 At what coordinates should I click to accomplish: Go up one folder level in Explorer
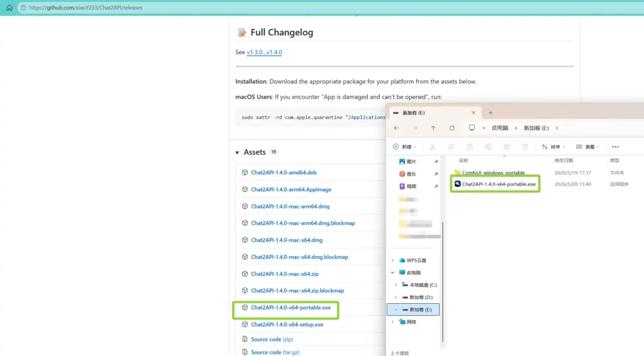[433, 128]
